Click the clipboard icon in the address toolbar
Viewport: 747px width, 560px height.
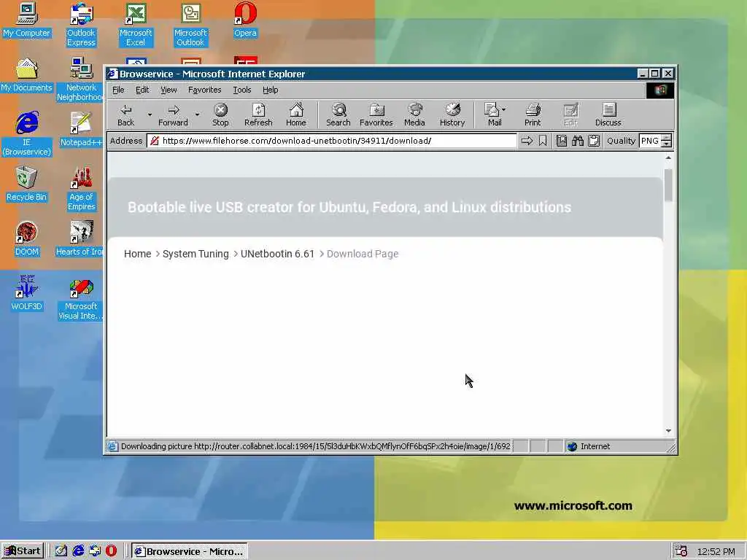tap(594, 141)
